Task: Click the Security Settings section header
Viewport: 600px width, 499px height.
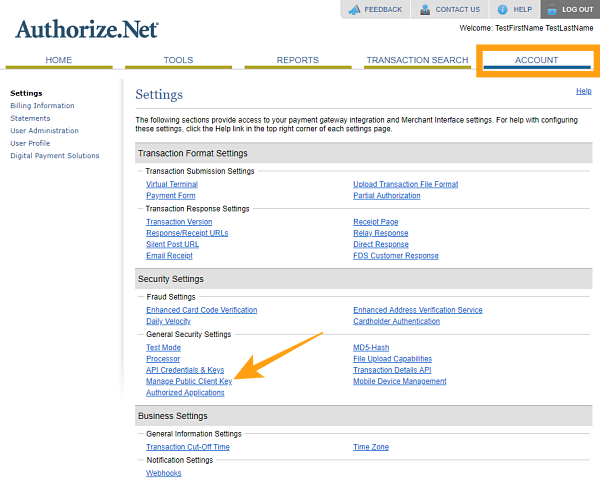Action: 364,279
